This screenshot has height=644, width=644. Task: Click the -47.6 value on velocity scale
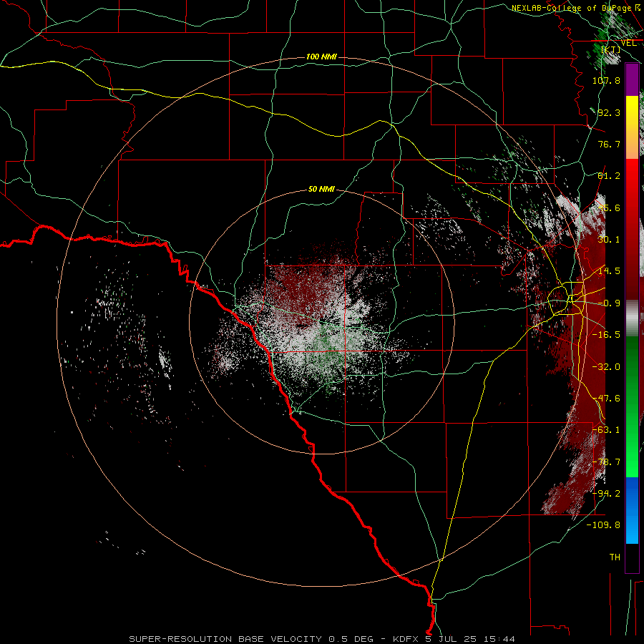(x=606, y=399)
